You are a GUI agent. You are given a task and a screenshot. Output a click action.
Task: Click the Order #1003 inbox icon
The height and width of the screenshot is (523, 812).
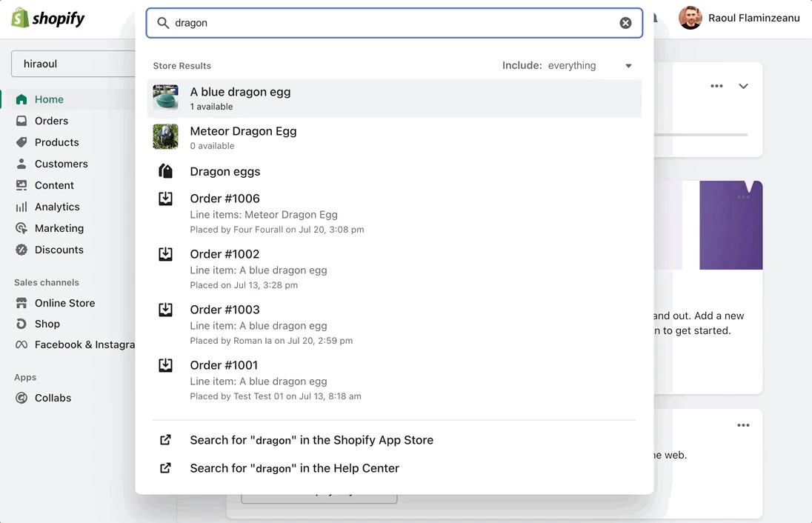(x=166, y=309)
